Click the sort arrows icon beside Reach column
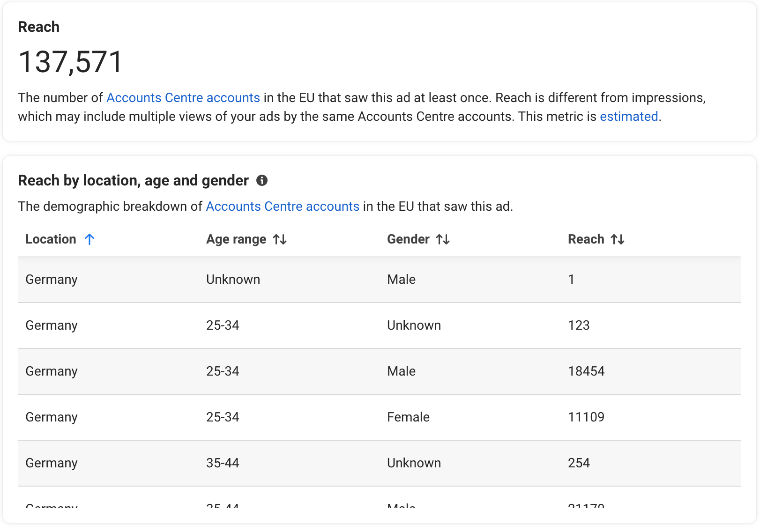This screenshot has height=532, width=760. (618, 239)
